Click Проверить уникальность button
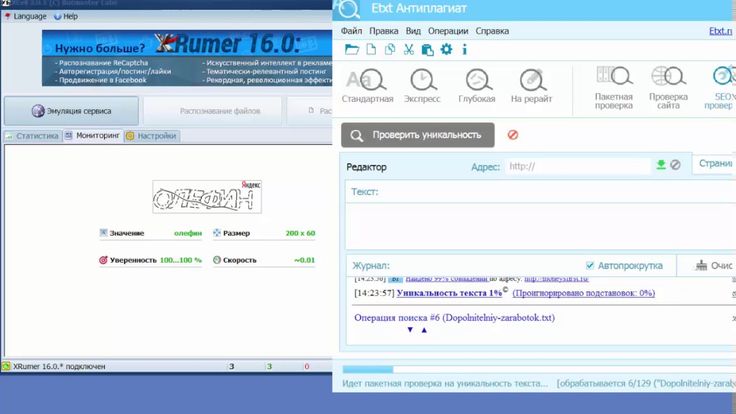The width and height of the screenshot is (736, 414). (418, 135)
